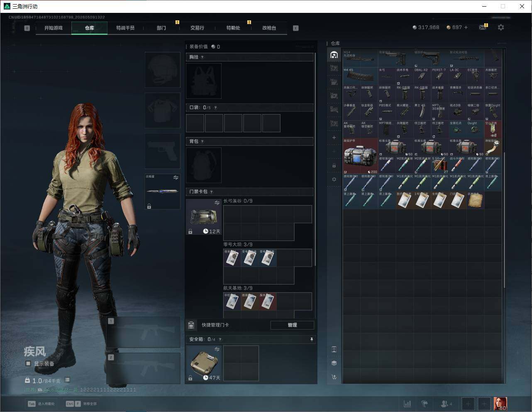The width and height of the screenshot is (532, 412).
Task: Click the statistics bar chart icon
Action: [x=408, y=403]
